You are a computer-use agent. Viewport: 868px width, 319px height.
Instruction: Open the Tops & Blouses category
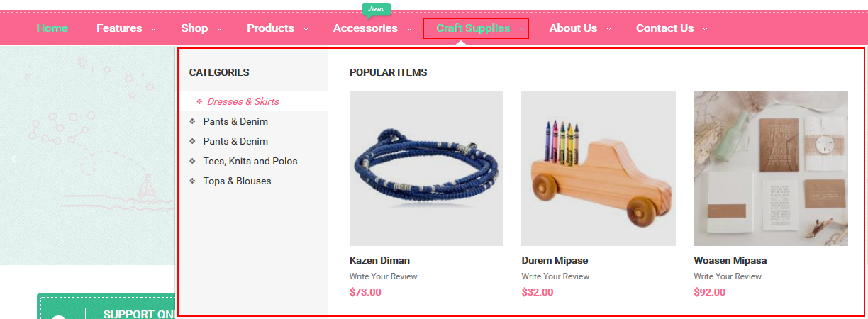[x=237, y=181]
